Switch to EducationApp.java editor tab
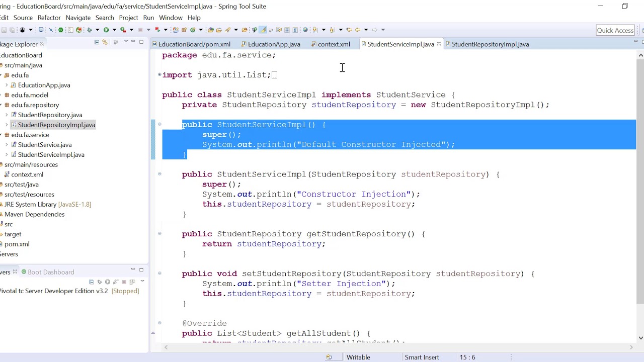 (270, 44)
